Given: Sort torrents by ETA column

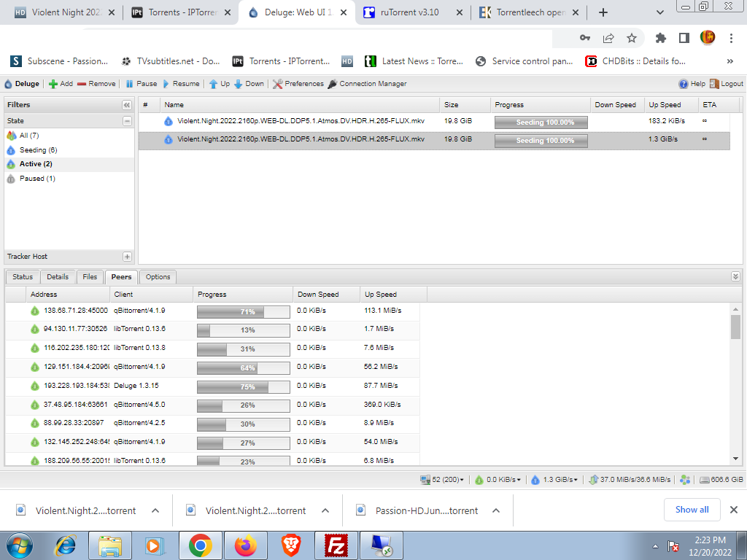Looking at the screenshot, I should pos(719,105).
